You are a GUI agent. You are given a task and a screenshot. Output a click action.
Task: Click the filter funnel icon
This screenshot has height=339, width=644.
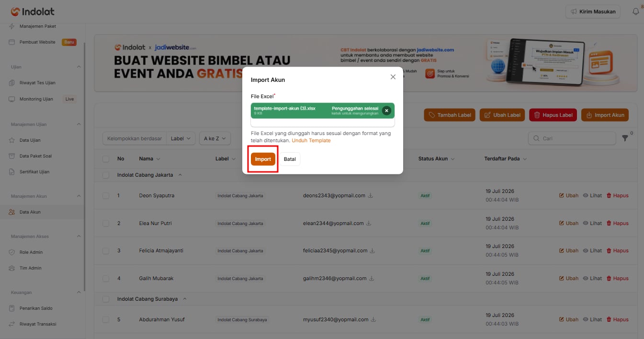click(x=625, y=138)
